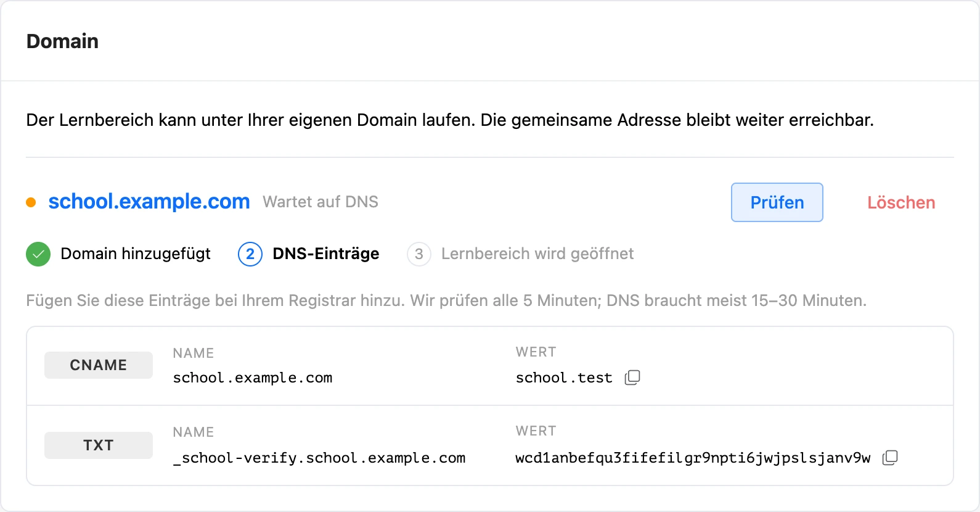The height and width of the screenshot is (512, 980).
Task: Click the CNAME record type badge
Action: coord(99,365)
